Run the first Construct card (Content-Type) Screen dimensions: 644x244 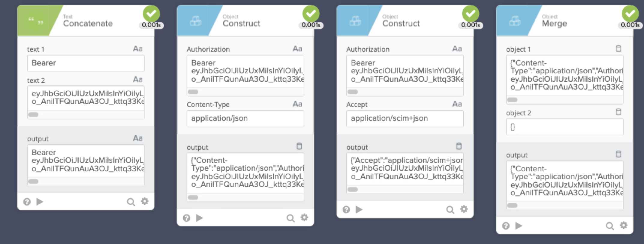coord(199,218)
